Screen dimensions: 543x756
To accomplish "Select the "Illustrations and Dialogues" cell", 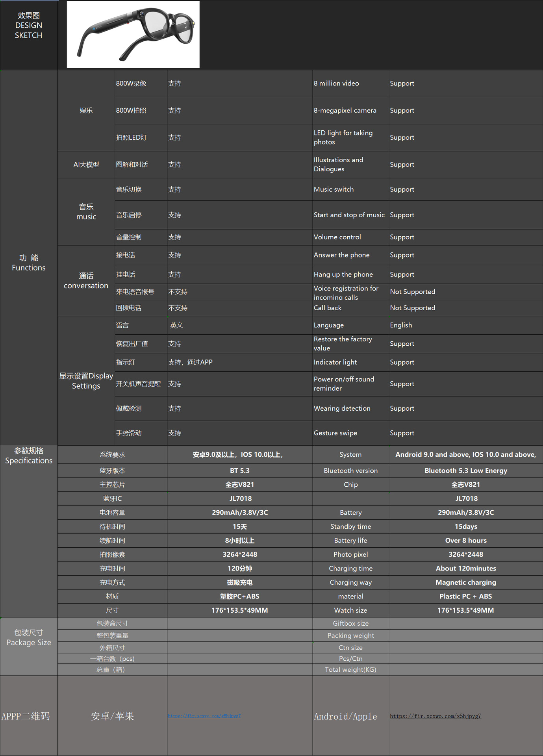I will pos(338,165).
